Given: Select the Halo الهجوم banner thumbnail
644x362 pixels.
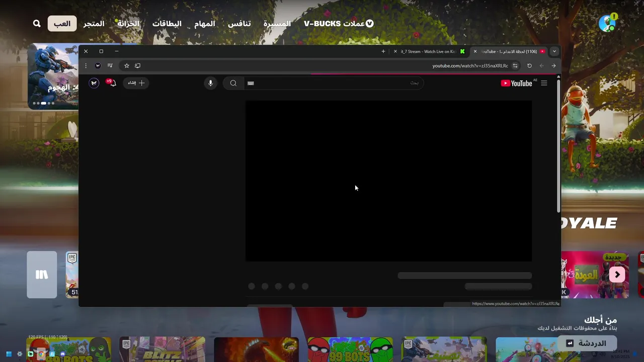Looking at the screenshot, I should tap(53, 75).
